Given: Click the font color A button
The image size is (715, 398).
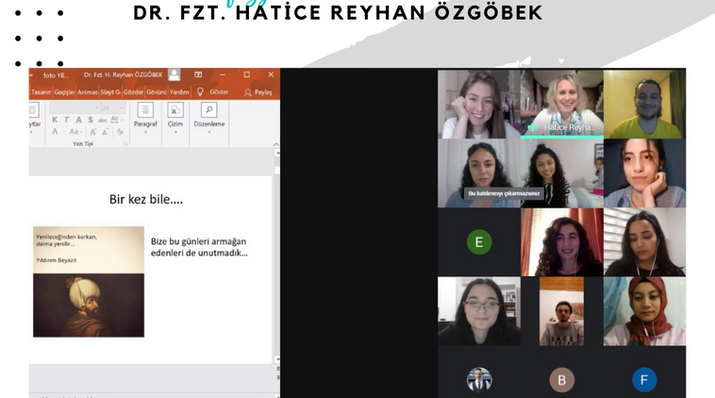Looking at the screenshot, I should 55,132.
